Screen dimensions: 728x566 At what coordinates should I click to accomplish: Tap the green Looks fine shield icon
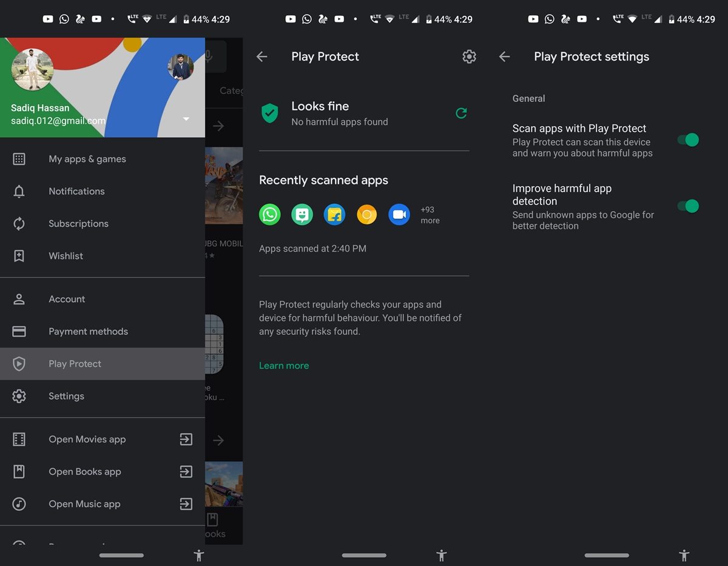click(x=269, y=113)
